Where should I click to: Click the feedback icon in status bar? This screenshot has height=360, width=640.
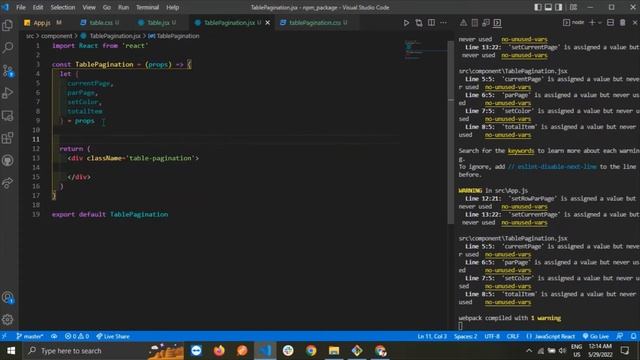620,336
